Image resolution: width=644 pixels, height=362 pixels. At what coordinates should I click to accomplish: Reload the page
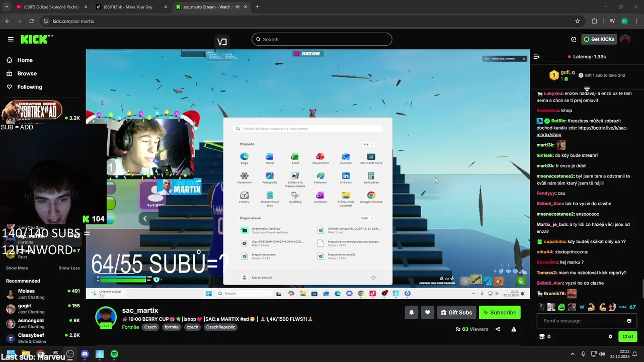[x=31, y=21]
